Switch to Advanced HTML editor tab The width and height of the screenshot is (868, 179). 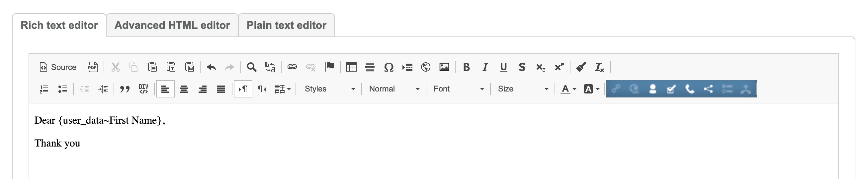tap(172, 25)
